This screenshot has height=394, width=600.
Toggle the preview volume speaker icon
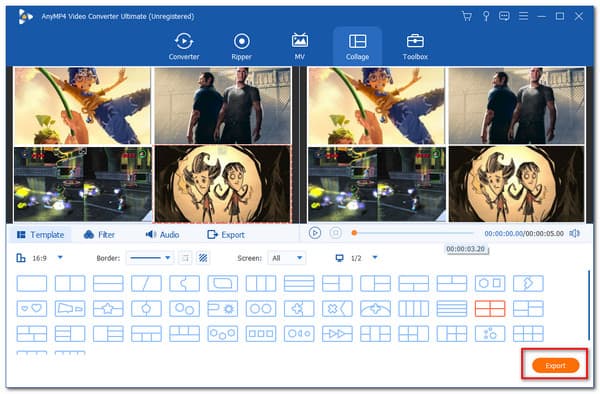(x=574, y=233)
